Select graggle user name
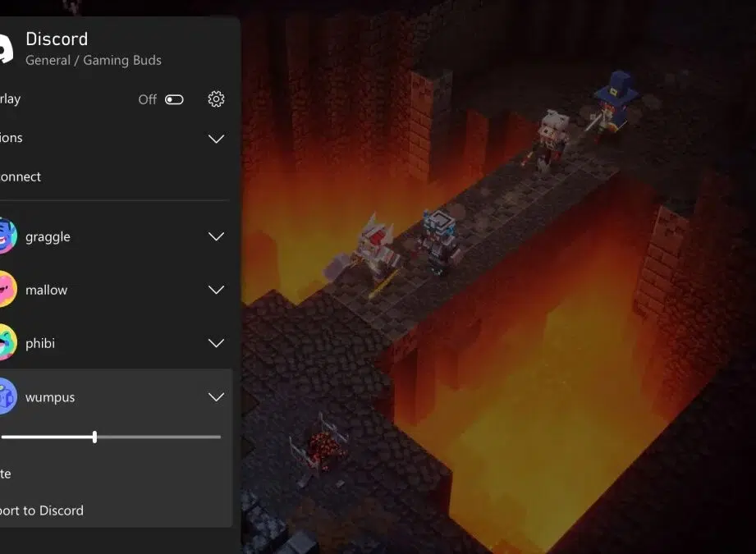This screenshot has height=554, width=756. tap(48, 236)
